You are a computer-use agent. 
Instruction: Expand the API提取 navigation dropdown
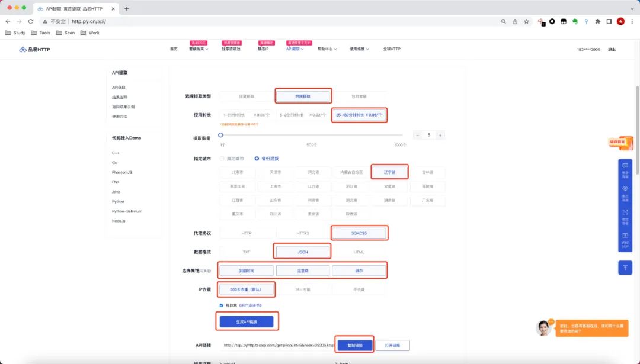295,49
